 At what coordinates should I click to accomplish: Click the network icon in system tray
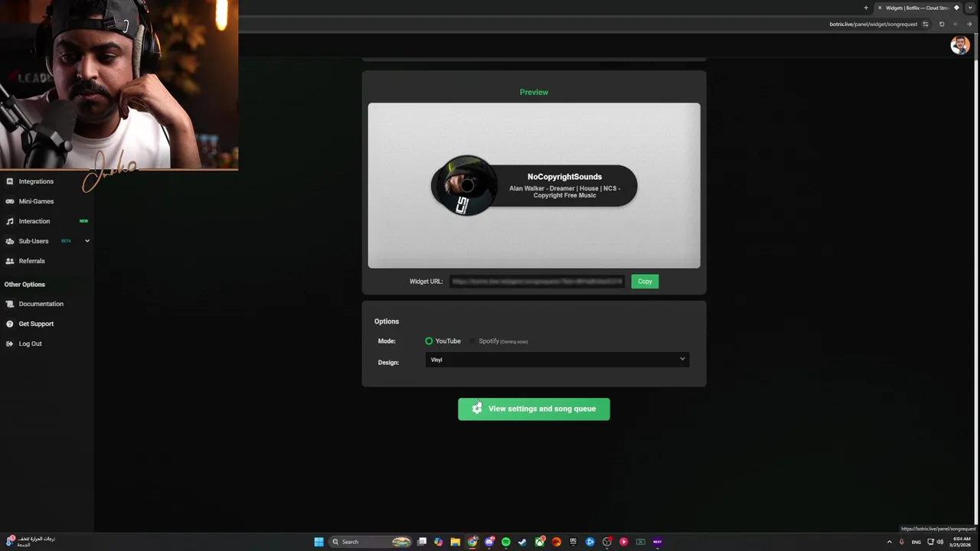[x=930, y=542]
